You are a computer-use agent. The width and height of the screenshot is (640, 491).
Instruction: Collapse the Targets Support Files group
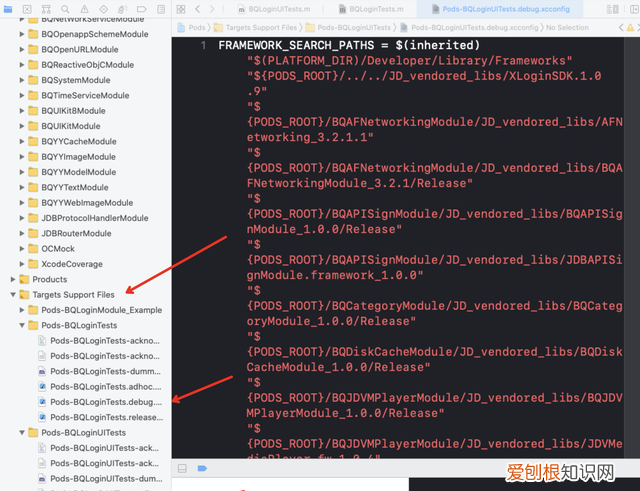point(13,295)
